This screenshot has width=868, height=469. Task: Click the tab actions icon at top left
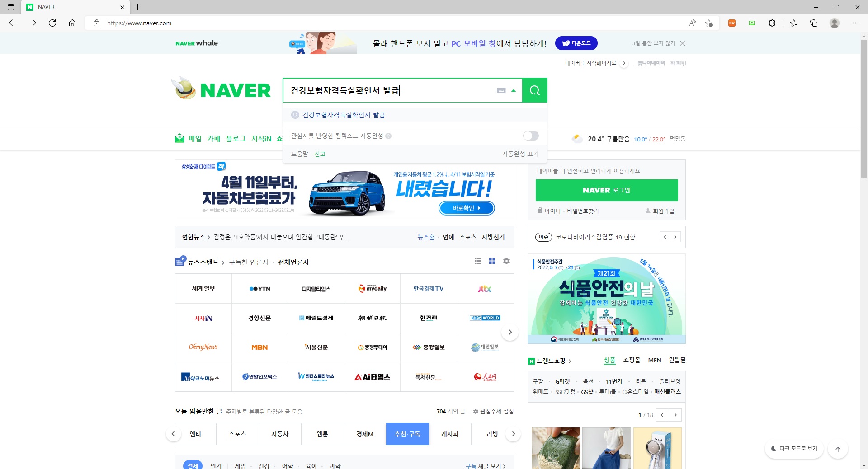pos(11,7)
